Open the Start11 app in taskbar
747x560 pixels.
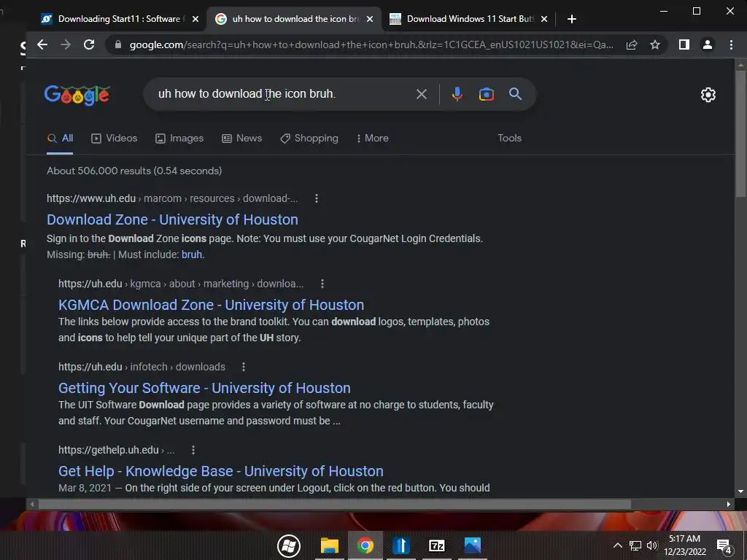400,545
